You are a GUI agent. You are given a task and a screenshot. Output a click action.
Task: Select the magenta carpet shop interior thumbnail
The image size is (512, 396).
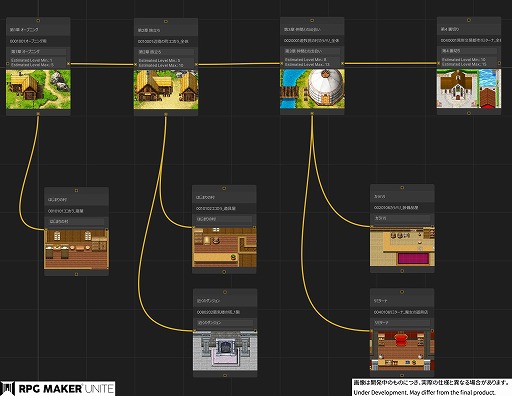coord(402,247)
